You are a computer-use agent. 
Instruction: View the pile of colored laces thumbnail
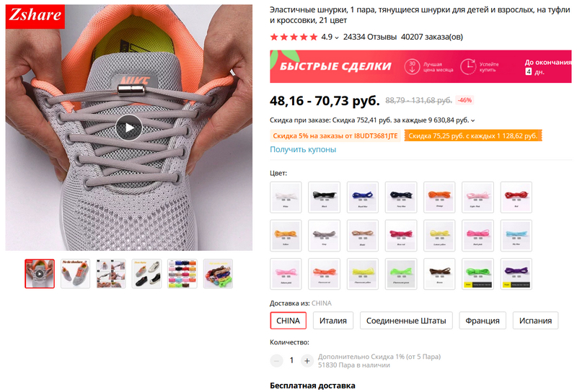[217, 274]
